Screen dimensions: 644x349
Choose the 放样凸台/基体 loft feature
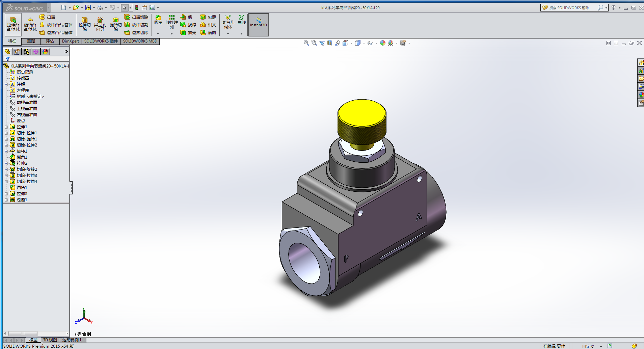pos(56,25)
